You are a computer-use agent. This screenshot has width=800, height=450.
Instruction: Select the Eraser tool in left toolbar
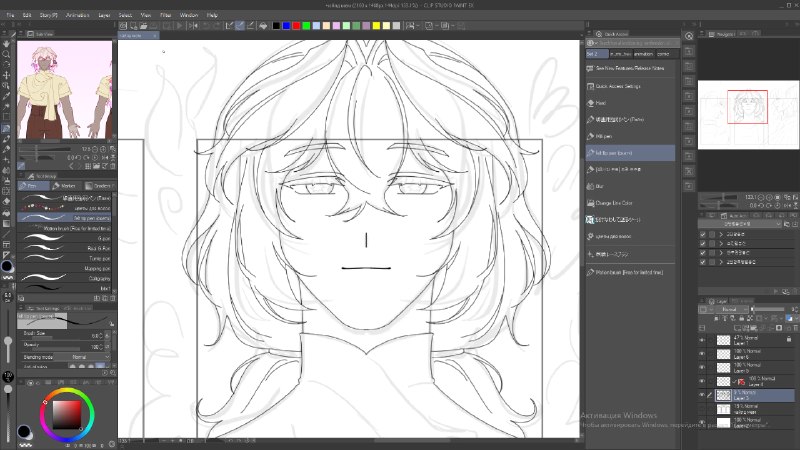pyautogui.click(x=6, y=202)
